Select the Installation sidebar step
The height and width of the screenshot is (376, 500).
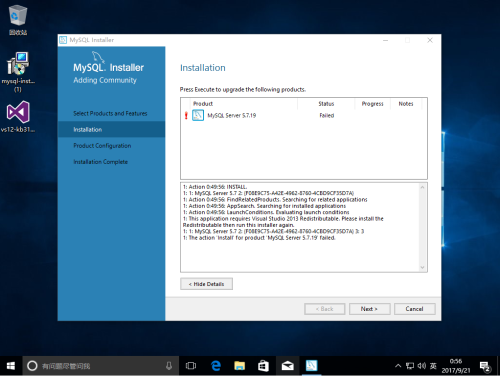(x=111, y=129)
